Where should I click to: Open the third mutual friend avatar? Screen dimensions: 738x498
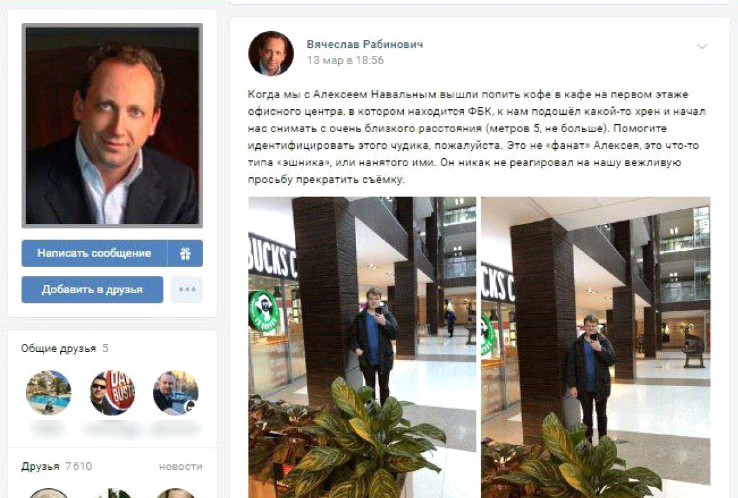coord(176,392)
